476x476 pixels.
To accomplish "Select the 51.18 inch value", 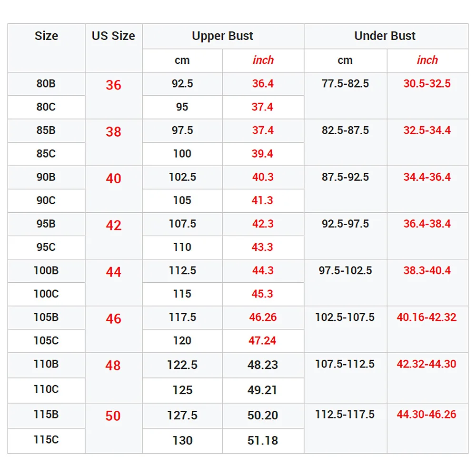I will [x=263, y=440].
